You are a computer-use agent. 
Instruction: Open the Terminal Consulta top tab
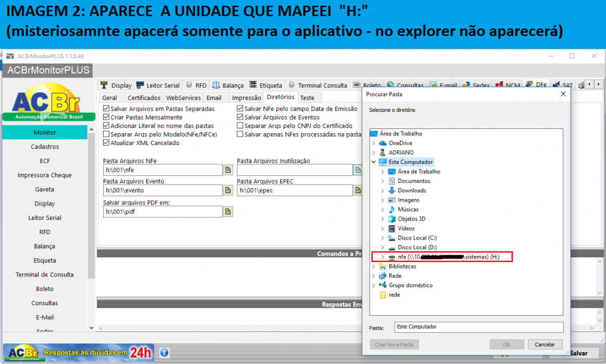pyautogui.click(x=318, y=85)
